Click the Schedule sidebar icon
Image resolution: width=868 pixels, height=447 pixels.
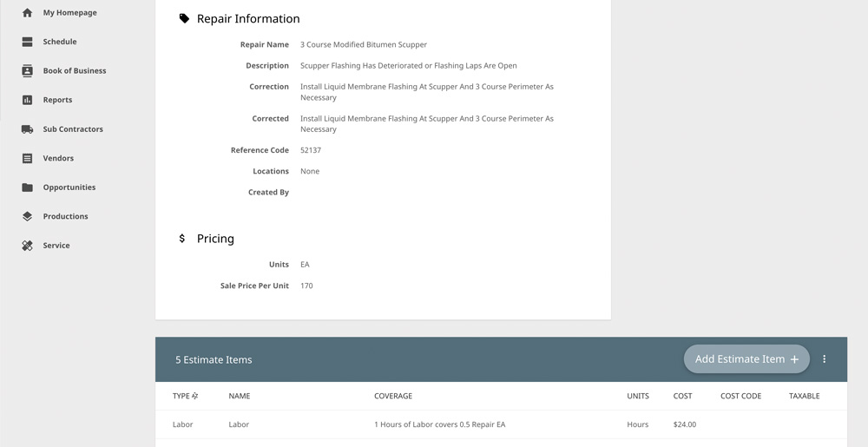pyautogui.click(x=27, y=42)
